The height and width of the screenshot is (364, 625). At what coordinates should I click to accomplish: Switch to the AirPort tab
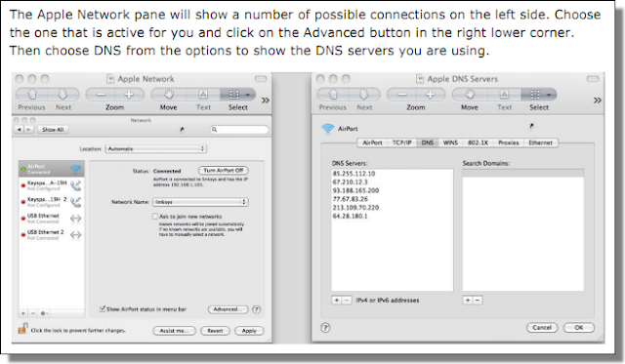[x=372, y=142]
